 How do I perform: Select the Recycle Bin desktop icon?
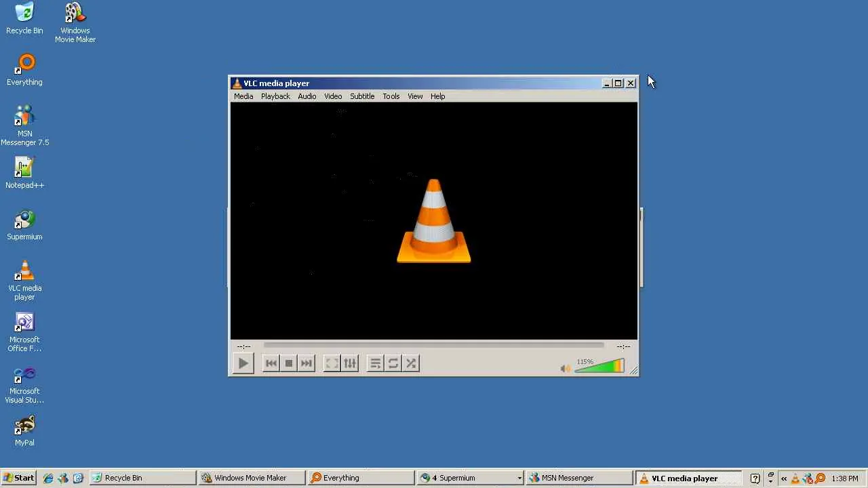point(24,19)
